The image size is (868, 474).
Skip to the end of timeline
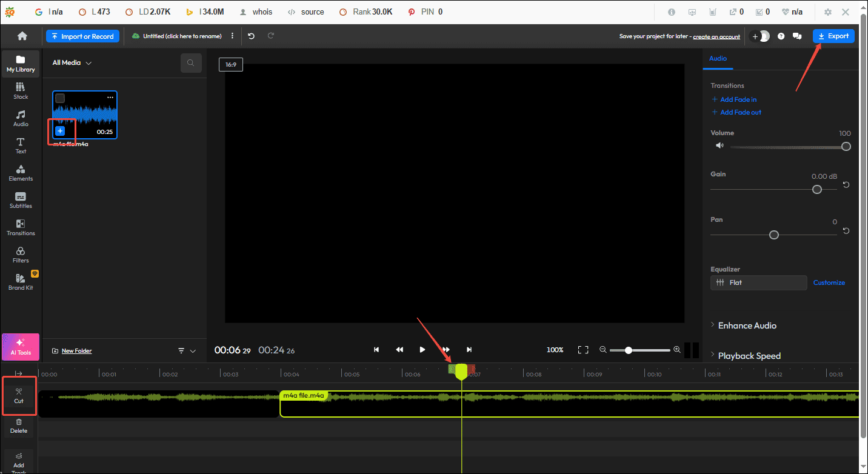(469, 350)
